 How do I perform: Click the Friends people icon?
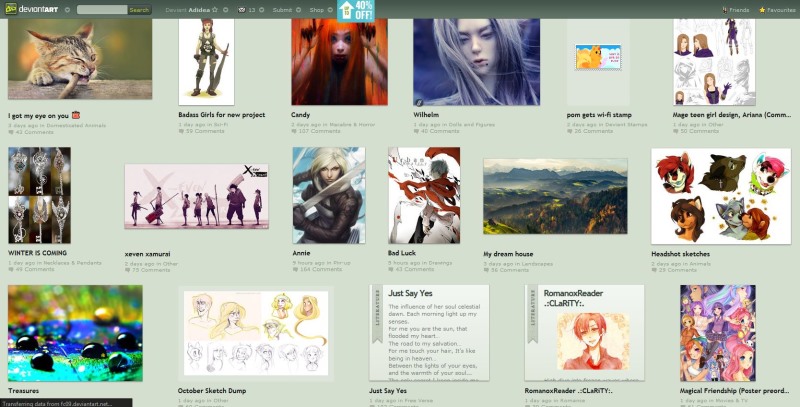[x=725, y=10]
